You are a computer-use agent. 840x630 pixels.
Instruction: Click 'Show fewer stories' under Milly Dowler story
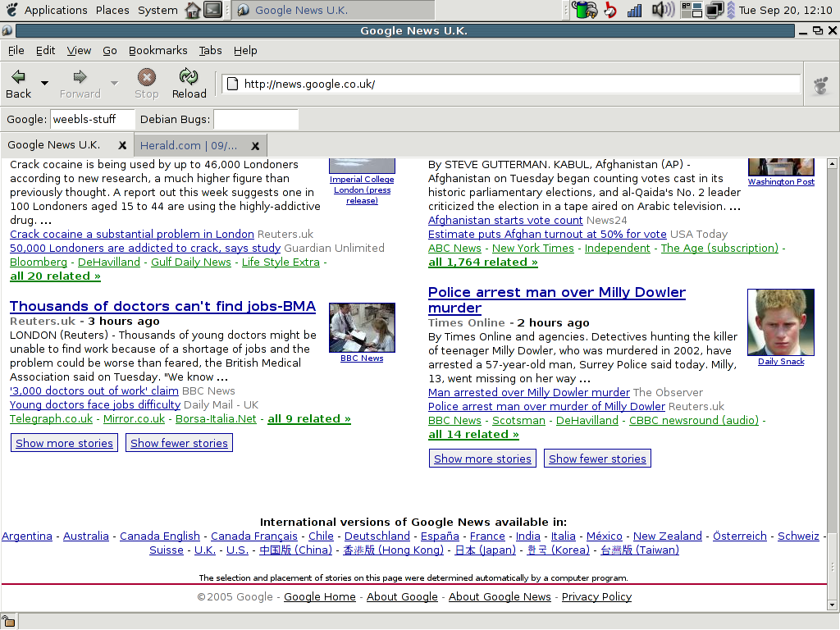(597, 459)
